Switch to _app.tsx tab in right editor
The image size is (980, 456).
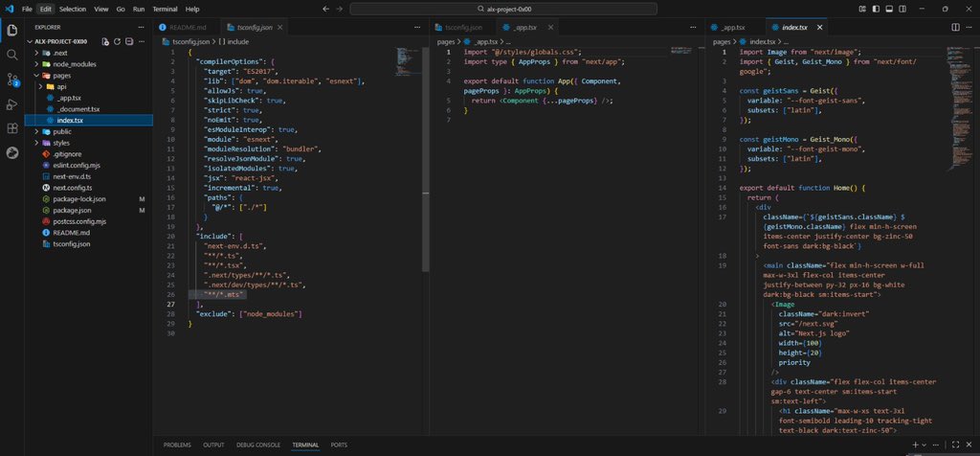click(732, 28)
